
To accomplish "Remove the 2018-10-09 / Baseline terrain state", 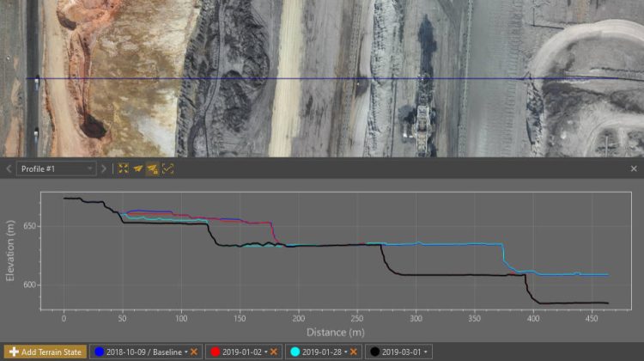I will pos(196,352).
